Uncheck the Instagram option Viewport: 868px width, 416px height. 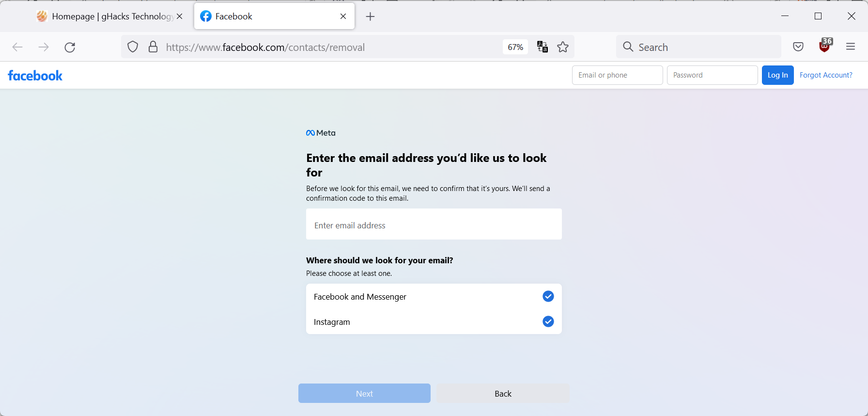click(548, 321)
